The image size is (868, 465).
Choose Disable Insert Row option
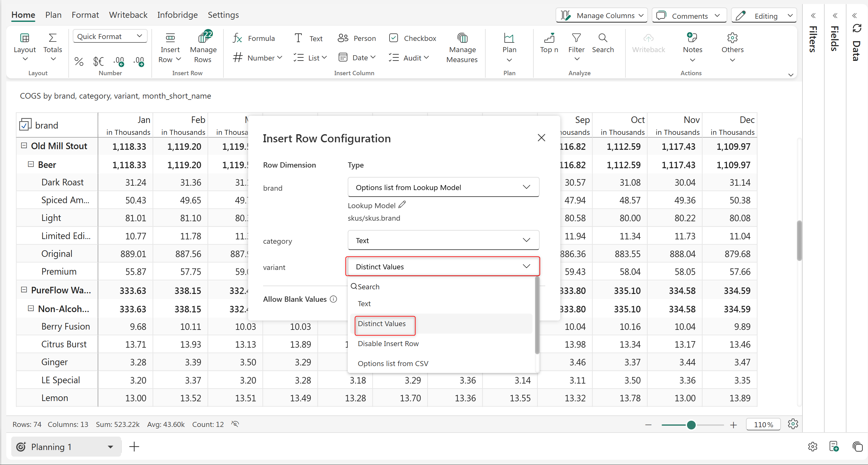[x=388, y=343]
